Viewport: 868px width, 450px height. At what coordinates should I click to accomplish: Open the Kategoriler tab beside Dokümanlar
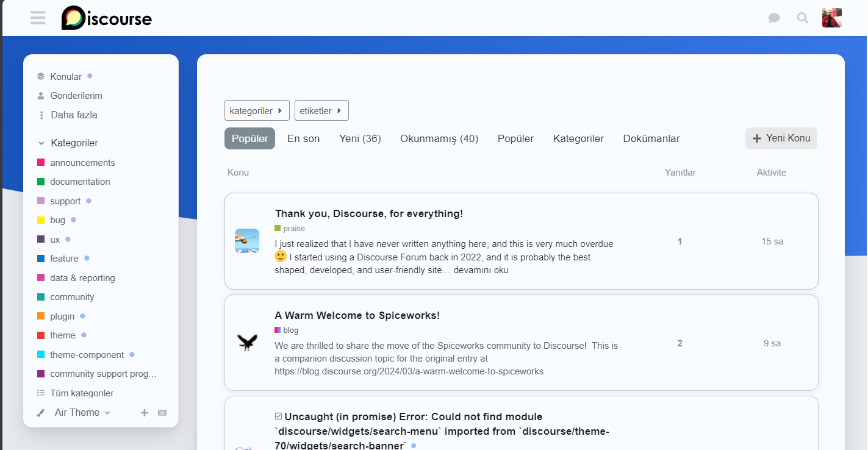578,138
